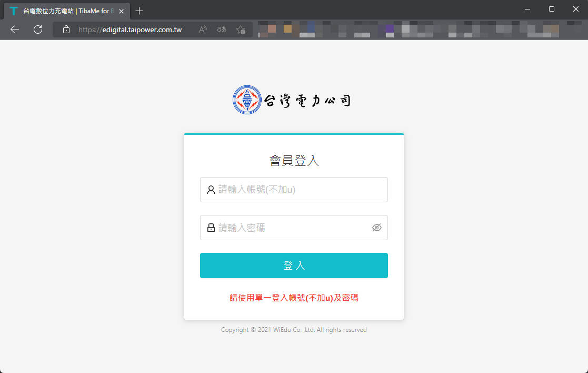Focus the account input 請輸入帳號
Image resolution: width=588 pixels, height=373 pixels.
(x=294, y=190)
